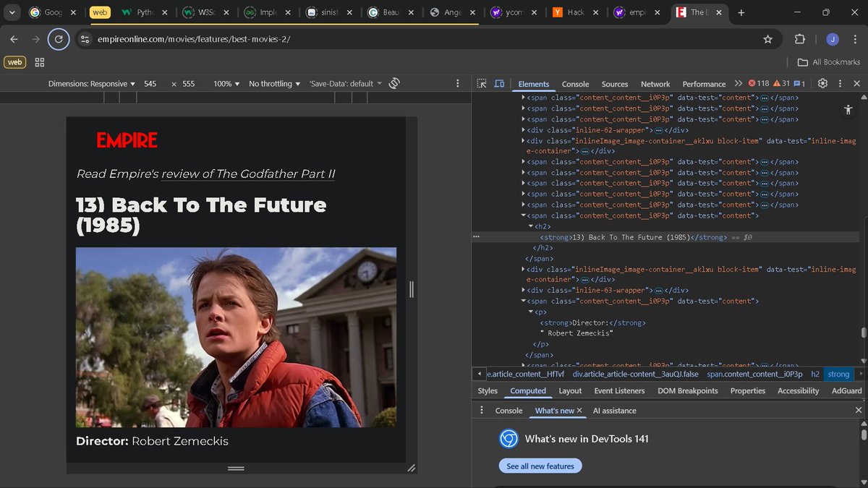Open the Layout pane tab
The image size is (868, 488).
click(x=570, y=390)
